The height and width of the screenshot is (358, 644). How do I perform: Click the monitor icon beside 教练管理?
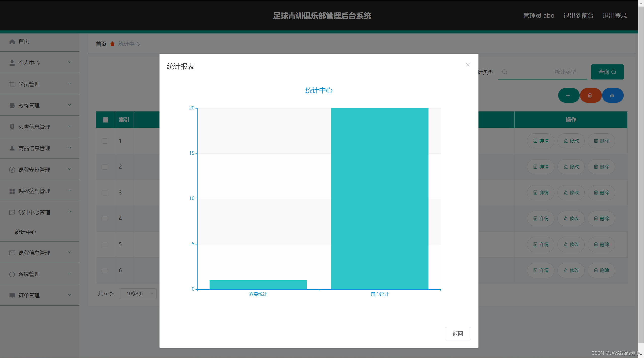[12, 105]
